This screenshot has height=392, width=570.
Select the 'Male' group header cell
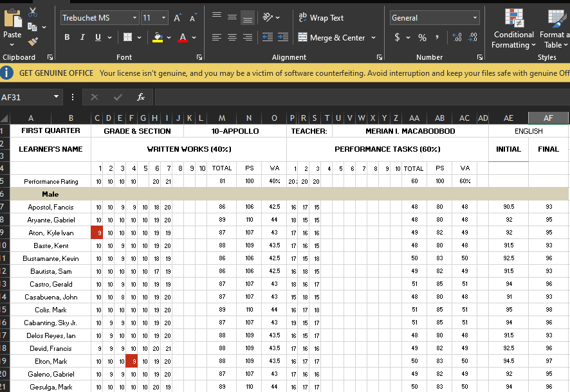coord(51,194)
